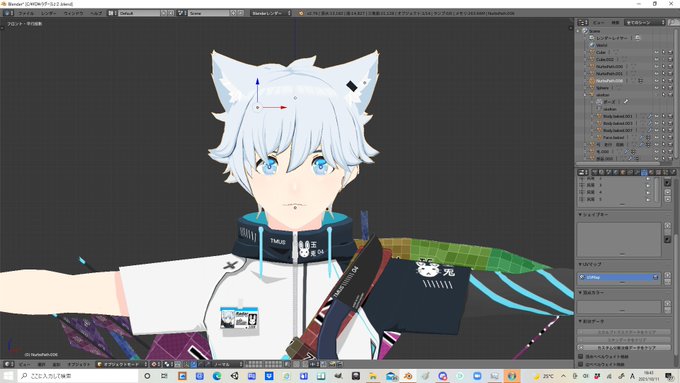Screen dimensions: 680x383
Task: Open the pivot point dropdown
Action: tap(169, 364)
